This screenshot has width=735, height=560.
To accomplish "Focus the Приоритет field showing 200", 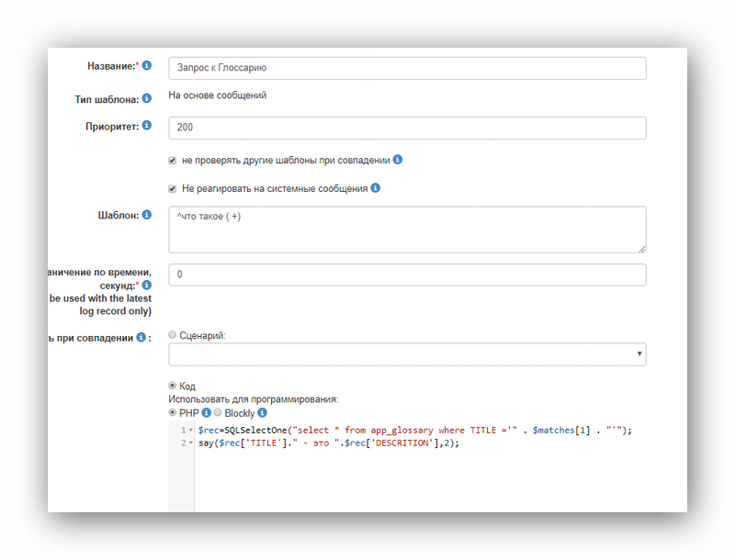I will [x=407, y=128].
